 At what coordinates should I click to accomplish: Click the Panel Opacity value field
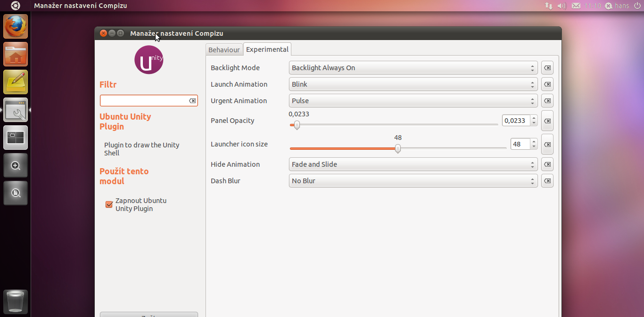pyautogui.click(x=516, y=121)
